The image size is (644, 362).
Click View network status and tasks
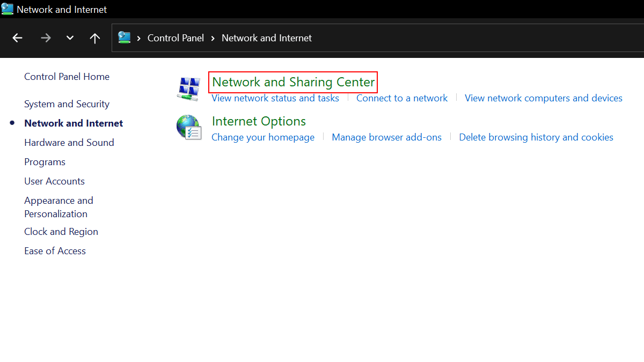pos(275,98)
